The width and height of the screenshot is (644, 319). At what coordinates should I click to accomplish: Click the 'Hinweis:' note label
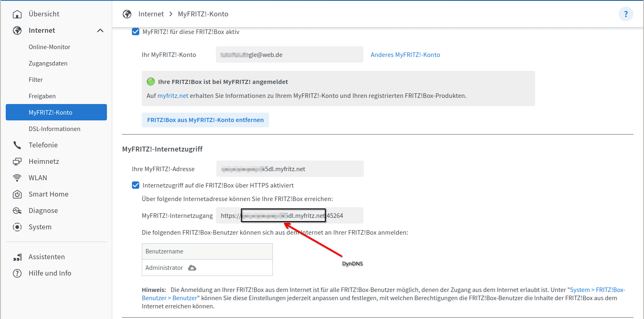coord(154,290)
